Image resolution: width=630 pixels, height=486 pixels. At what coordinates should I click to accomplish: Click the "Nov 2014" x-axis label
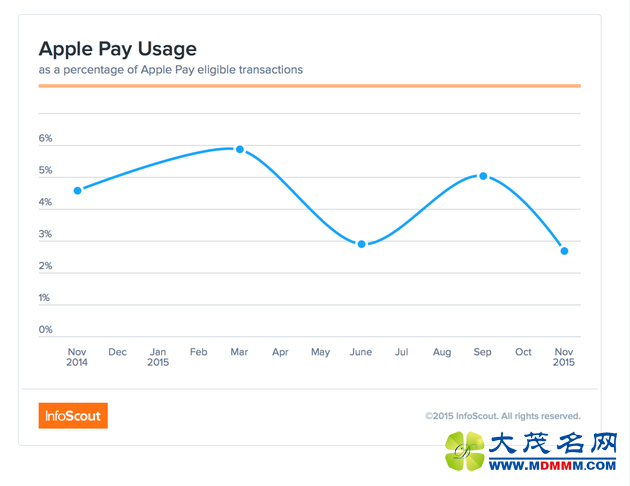77,357
